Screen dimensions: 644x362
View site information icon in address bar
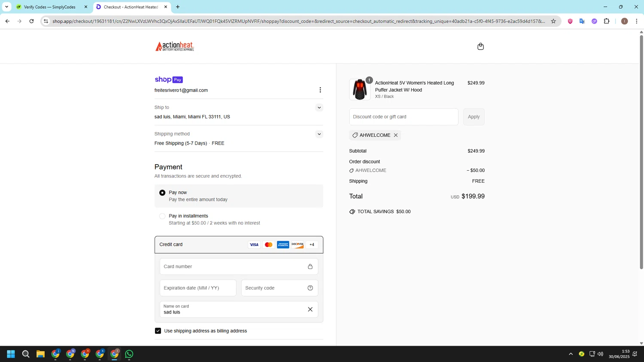pyautogui.click(x=46, y=21)
